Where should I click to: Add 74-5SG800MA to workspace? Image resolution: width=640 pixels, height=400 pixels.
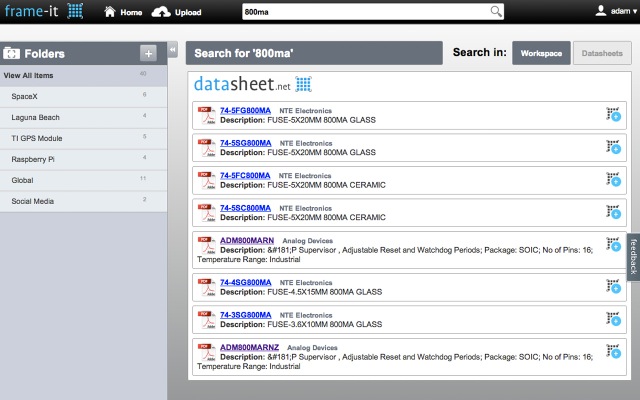pyautogui.click(x=613, y=147)
